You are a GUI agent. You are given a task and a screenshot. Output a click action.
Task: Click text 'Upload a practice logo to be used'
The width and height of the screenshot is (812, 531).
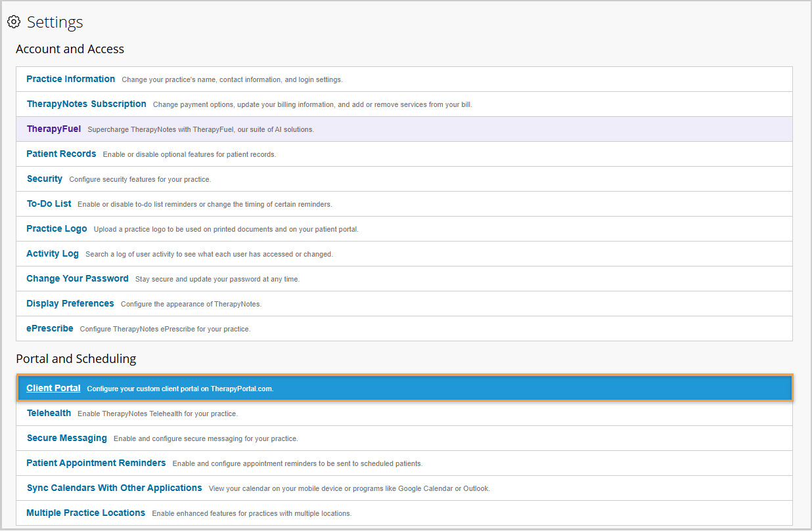point(148,229)
